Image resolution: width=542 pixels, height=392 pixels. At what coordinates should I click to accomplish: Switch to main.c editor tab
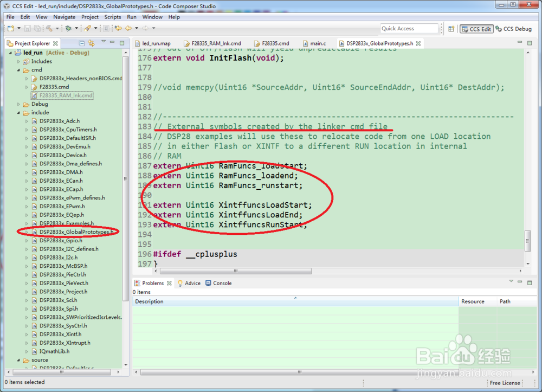pyautogui.click(x=314, y=43)
